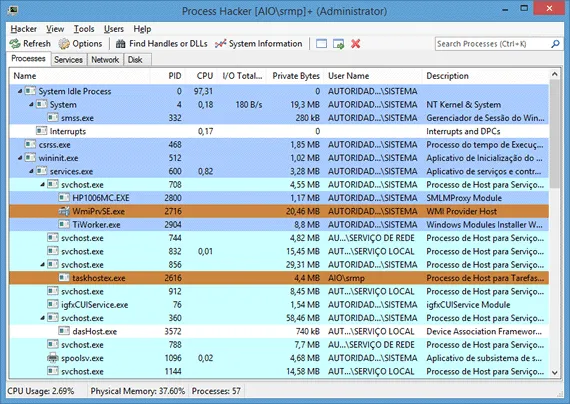Image resolution: width=570 pixels, height=404 pixels.
Task: Click the igfxCUIService.exe process icon
Action: (x=53, y=304)
